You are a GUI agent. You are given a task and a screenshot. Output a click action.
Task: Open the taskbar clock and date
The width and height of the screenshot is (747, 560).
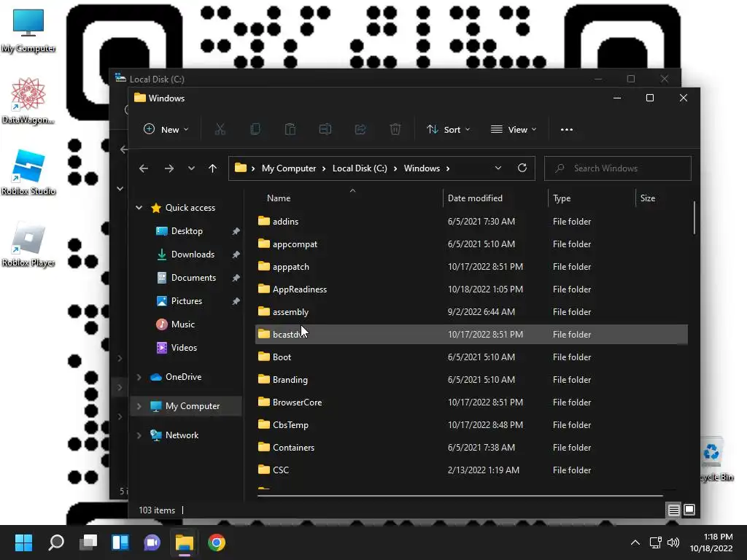711,542
